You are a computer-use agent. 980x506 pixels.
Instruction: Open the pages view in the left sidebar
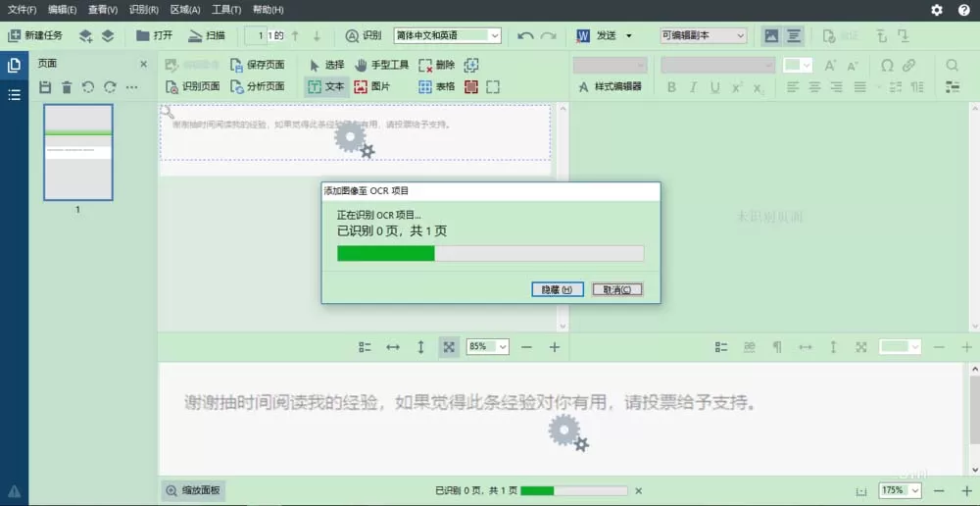(x=14, y=65)
